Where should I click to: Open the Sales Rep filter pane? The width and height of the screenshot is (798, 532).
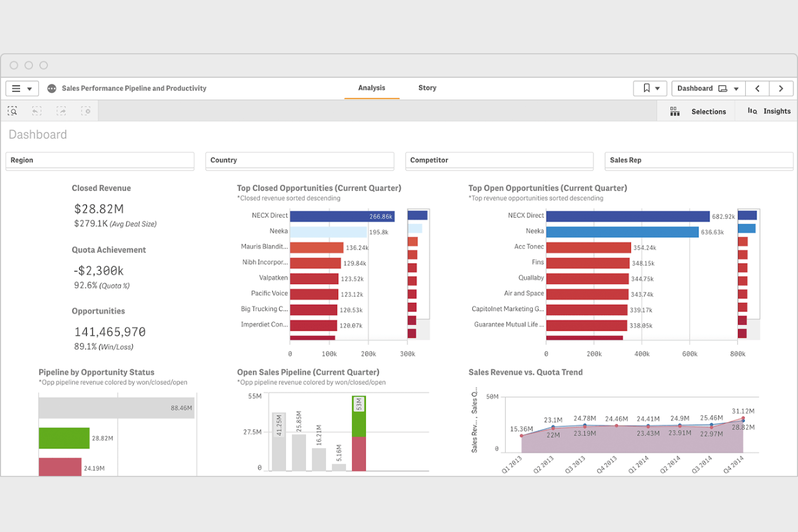click(x=699, y=161)
